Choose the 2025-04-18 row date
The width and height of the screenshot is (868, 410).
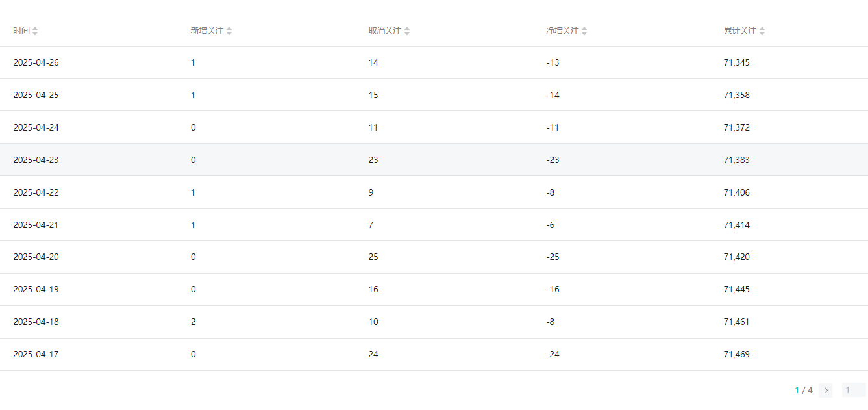pos(36,322)
